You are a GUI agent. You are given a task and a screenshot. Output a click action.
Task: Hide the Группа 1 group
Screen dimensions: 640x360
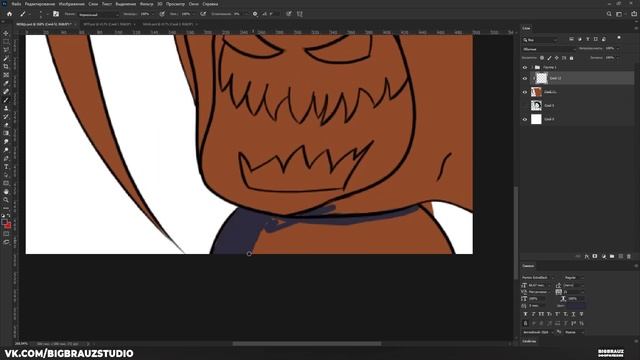[525, 67]
